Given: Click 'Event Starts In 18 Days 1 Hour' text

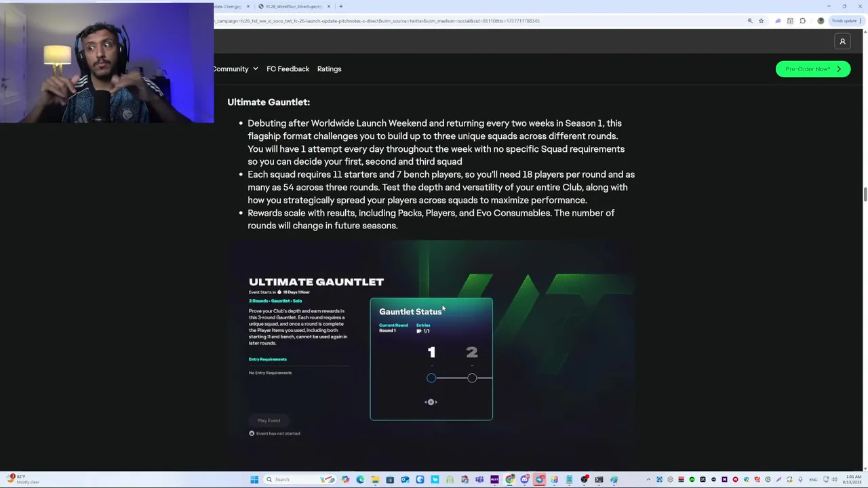Looking at the screenshot, I should pyautogui.click(x=279, y=292).
